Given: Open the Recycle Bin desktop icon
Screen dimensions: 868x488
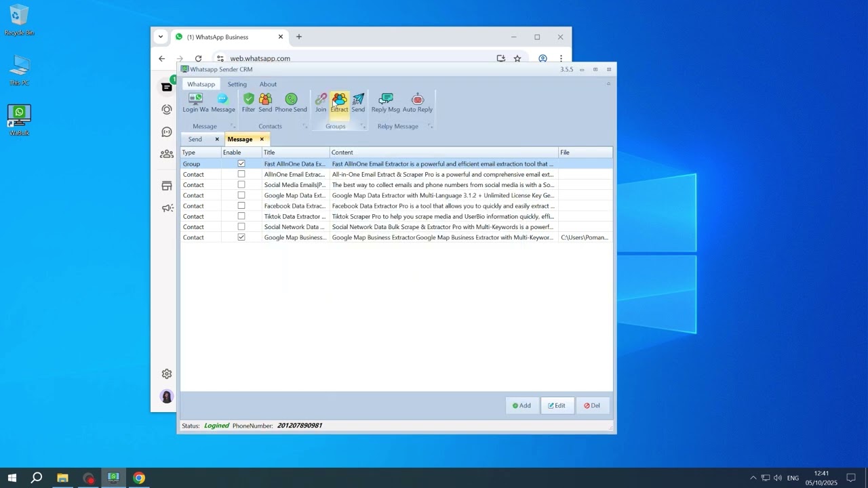Looking at the screenshot, I should pos(20,20).
